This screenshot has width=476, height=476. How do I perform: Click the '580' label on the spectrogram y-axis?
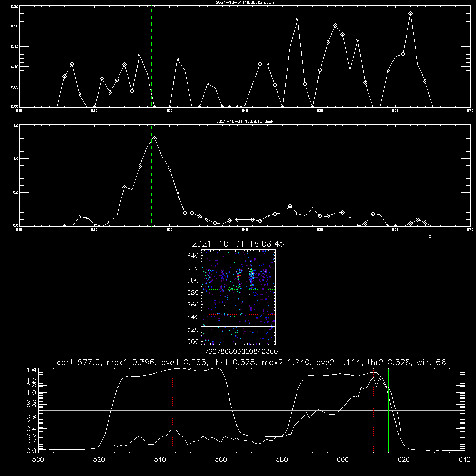(193, 293)
